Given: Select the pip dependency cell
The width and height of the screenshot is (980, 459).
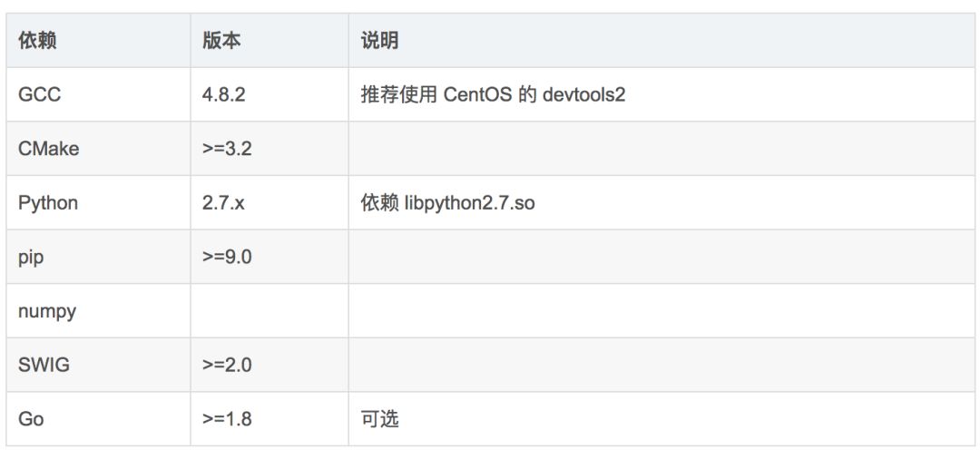Looking at the screenshot, I should 31,257.
